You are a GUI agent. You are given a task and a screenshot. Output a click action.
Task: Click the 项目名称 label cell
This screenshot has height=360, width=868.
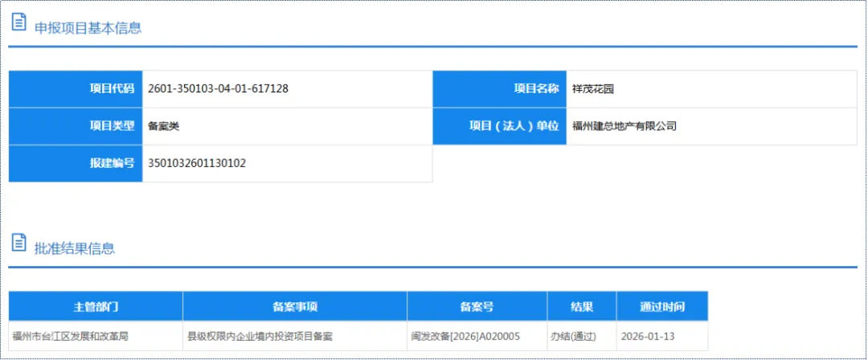pyautogui.click(x=500, y=89)
